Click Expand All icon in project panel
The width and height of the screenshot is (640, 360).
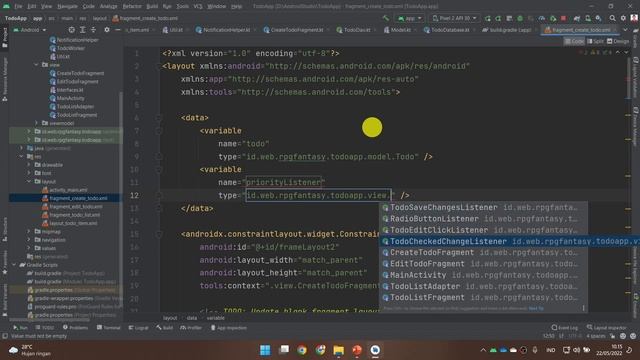coord(83,30)
